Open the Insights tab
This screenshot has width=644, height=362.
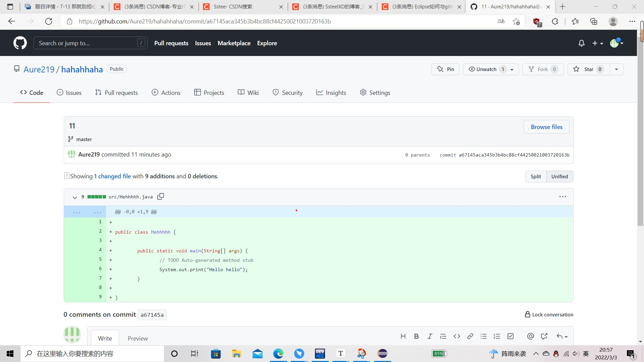(x=331, y=93)
